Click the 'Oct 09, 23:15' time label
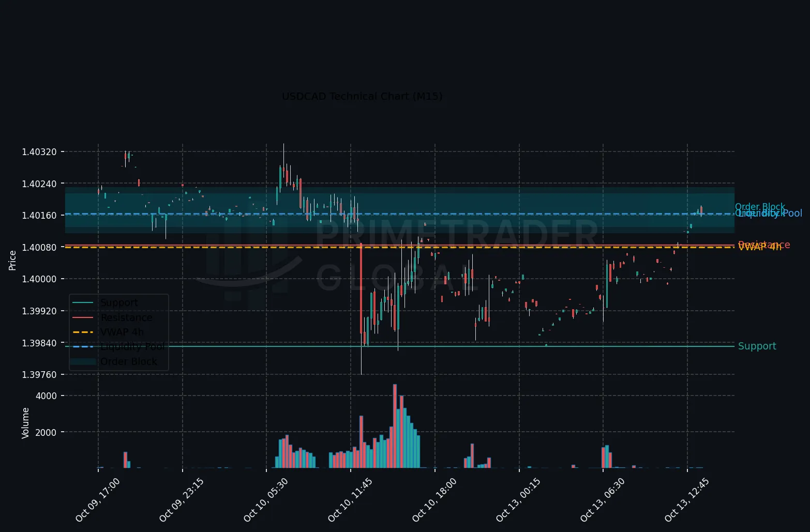810x532 pixels. (182, 500)
